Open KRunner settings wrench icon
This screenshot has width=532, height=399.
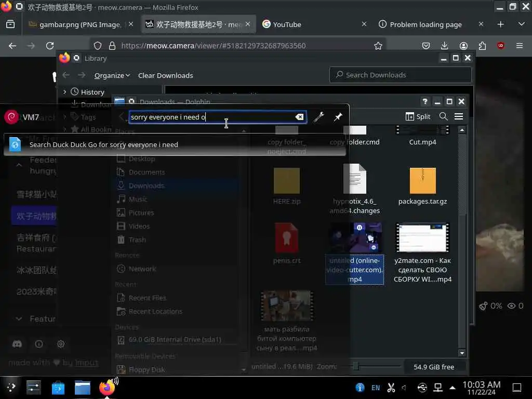[x=318, y=117]
